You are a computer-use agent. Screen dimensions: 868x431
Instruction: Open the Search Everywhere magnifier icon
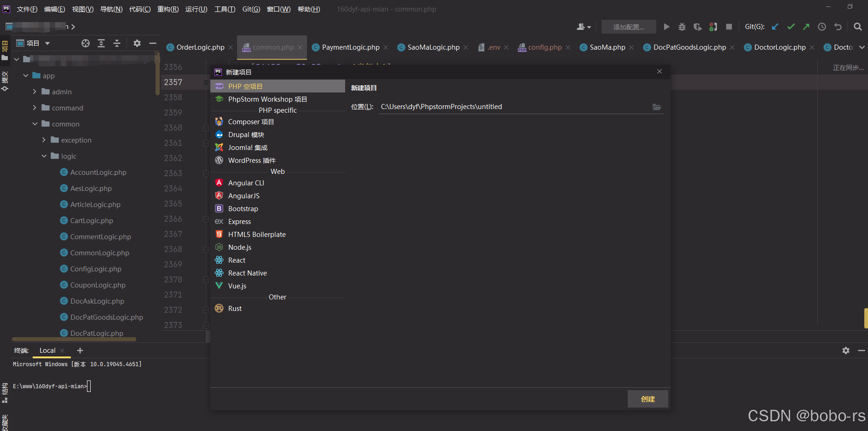(x=858, y=27)
